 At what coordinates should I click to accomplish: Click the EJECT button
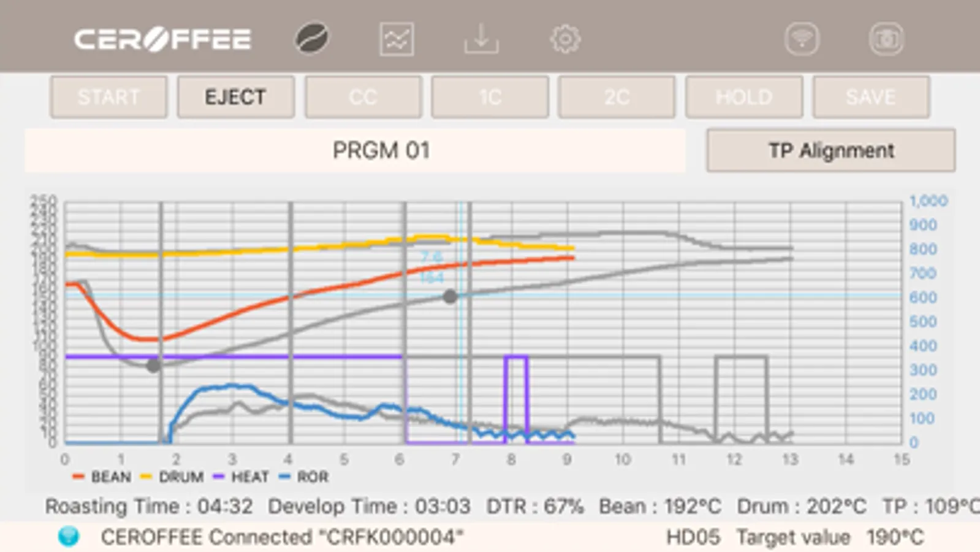(x=236, y=97)
